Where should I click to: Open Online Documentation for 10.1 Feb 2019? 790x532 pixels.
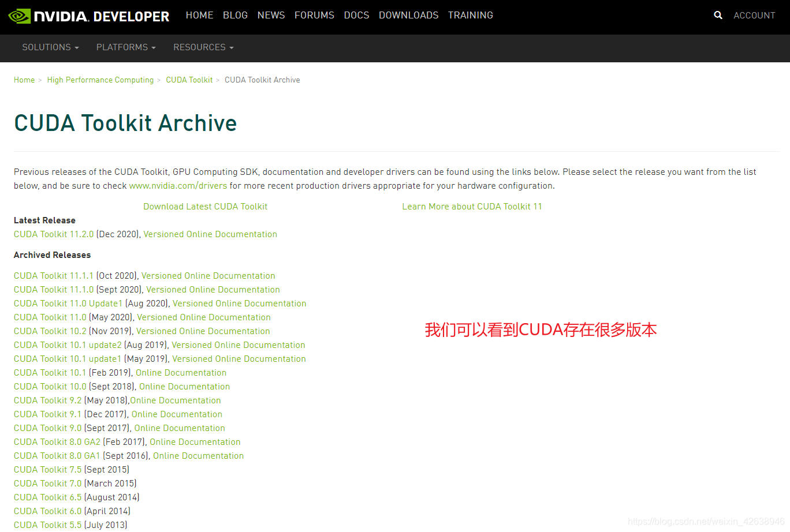pyautogui.click(x=181, y=373)
